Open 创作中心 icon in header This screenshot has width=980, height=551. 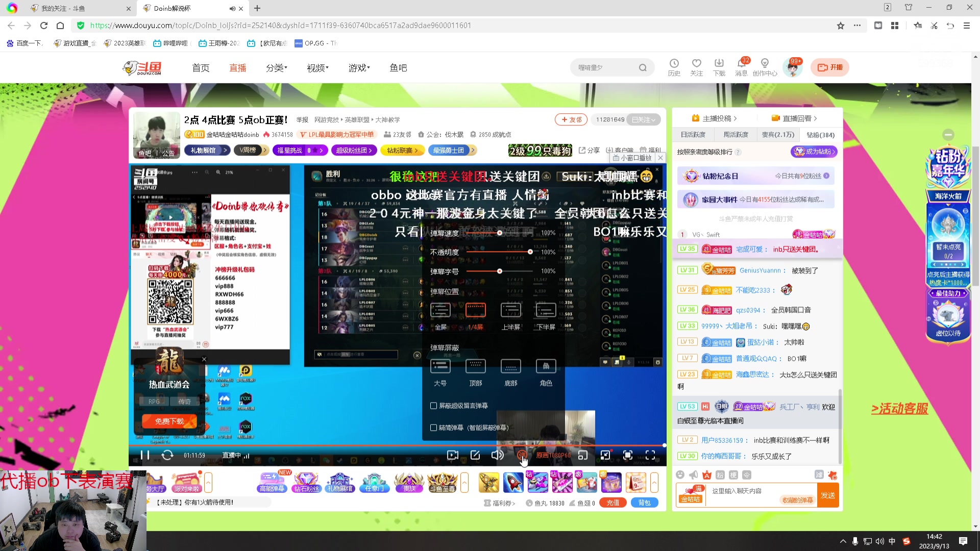click(765, 67)
